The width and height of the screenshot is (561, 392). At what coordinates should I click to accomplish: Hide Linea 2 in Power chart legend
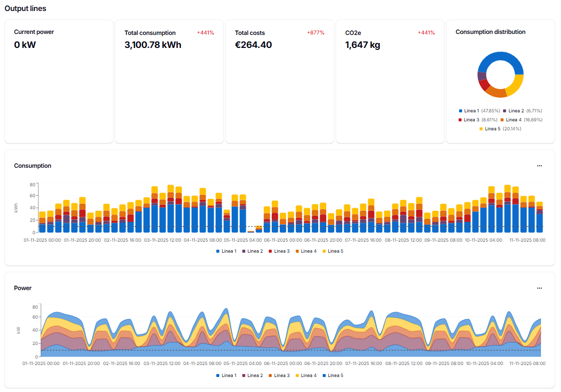pyautogui.click(x=252, y=376)
